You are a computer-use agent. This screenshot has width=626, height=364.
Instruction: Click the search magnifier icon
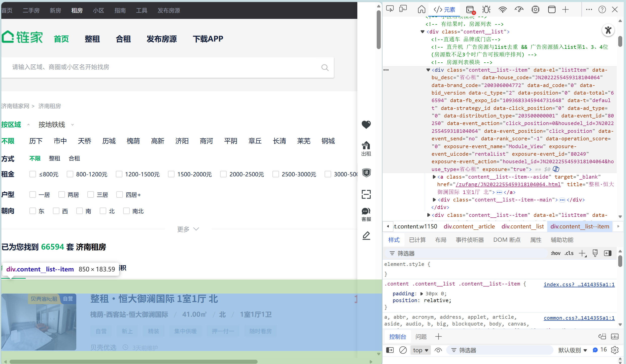[325, 67]
